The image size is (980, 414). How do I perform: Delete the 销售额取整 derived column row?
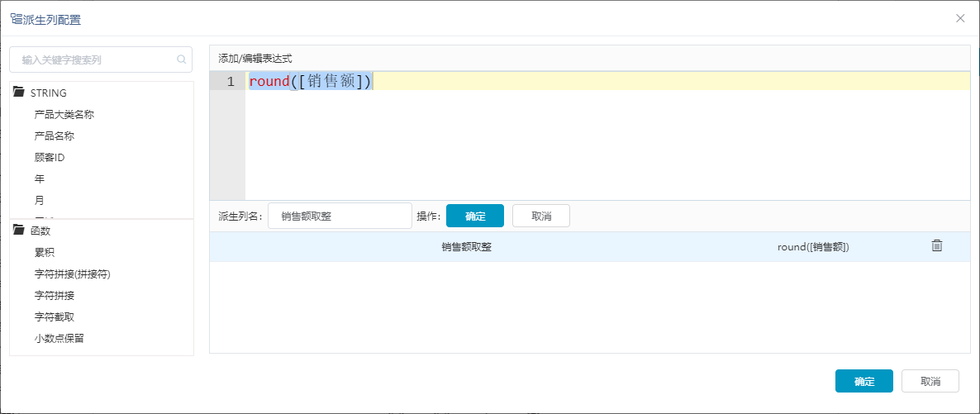[936, 245]
